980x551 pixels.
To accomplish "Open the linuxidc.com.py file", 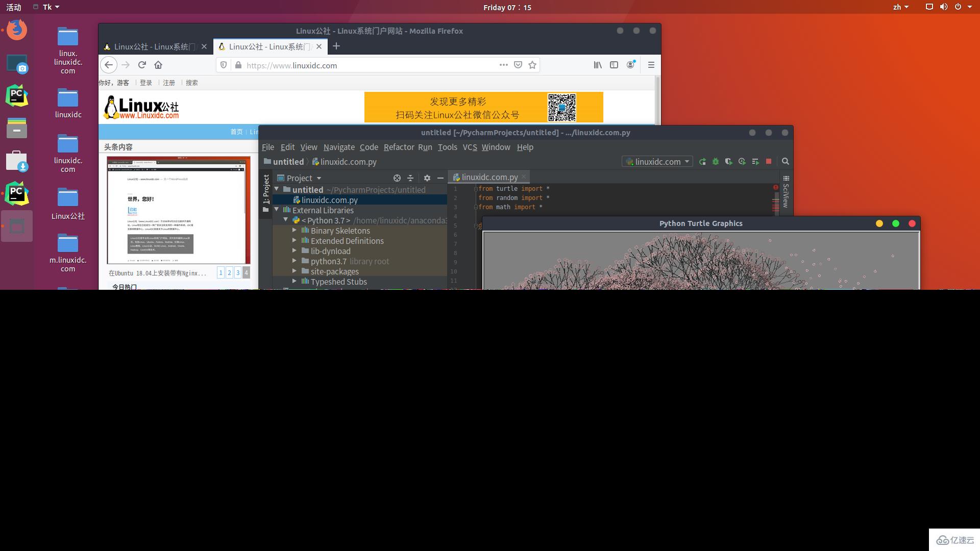I will (x=330, y=200).
